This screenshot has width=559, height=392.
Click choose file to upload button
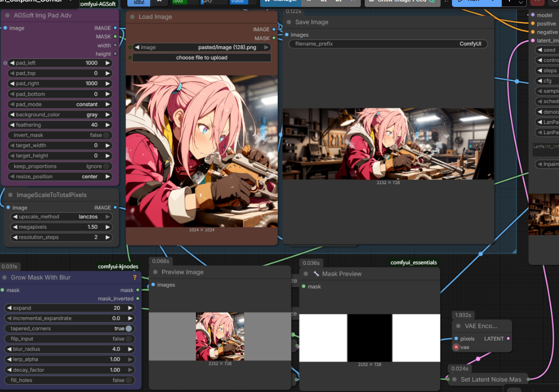point(202,58)
